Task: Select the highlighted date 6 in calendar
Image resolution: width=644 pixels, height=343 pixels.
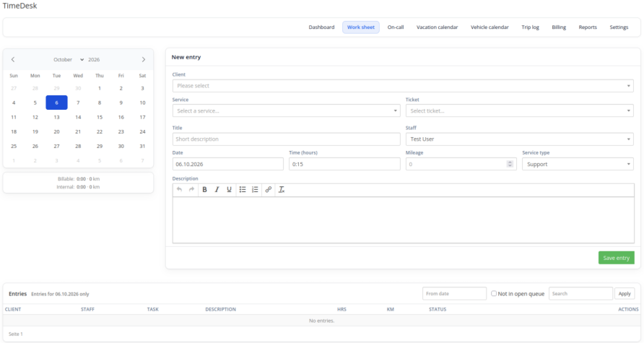Action: [x=57, y=103]
